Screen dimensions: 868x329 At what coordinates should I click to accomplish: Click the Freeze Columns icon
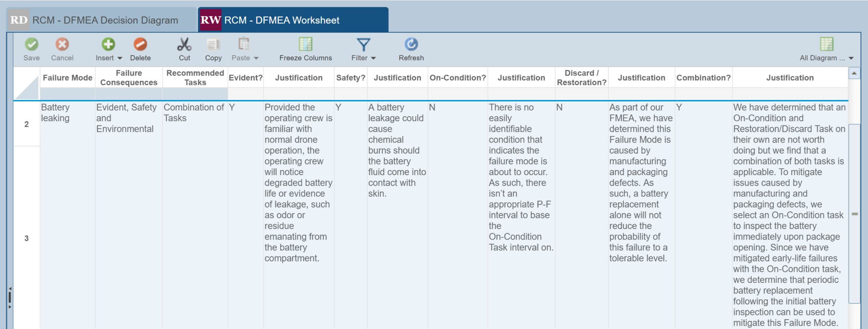[305, 45]
